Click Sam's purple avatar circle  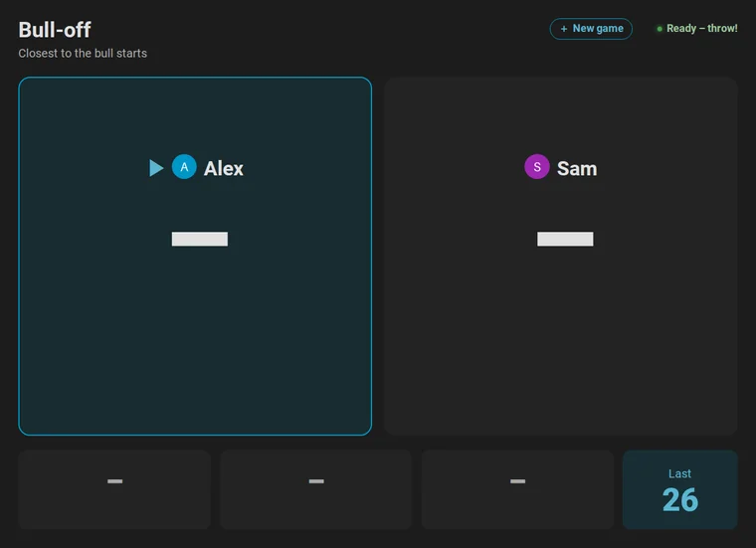(x=536, y=167)
